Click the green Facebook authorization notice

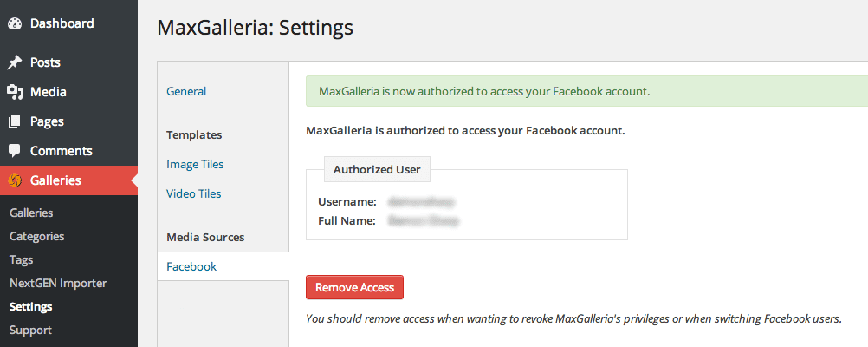click(586, 91)
